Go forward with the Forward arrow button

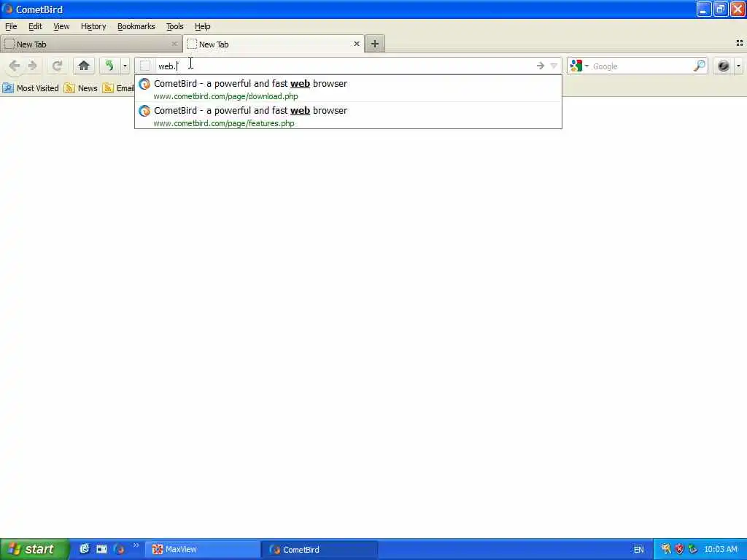point(32,66)
